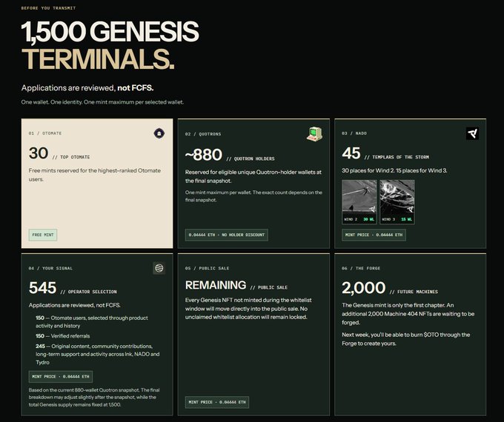Click 'One wallet. One identity.' line
Screen dimensions: 504x422
[x=102, y=102]
